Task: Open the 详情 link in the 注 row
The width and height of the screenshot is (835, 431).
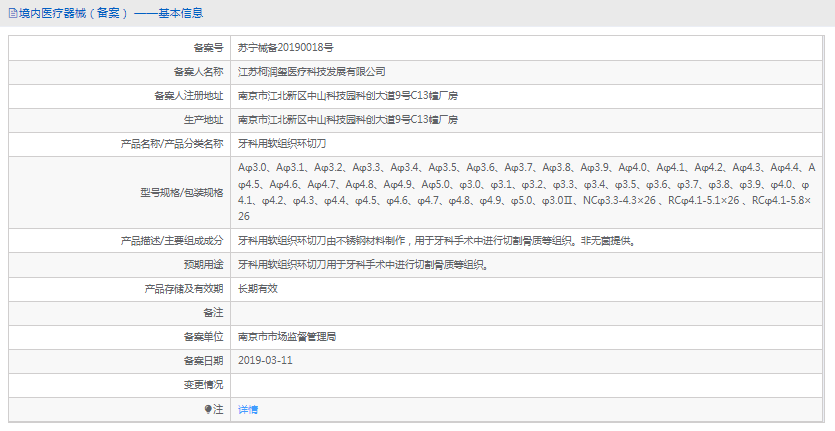Action: (x=248, y=409)
